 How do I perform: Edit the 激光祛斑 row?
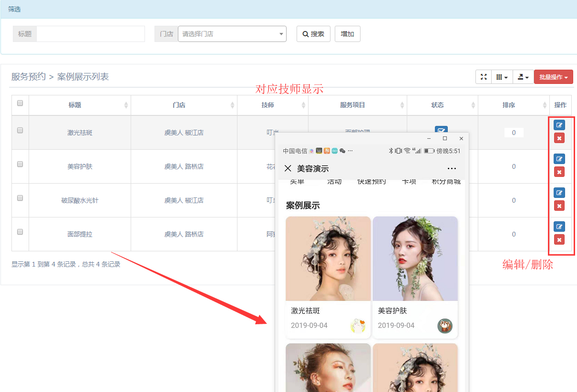[x=559, y=125]
